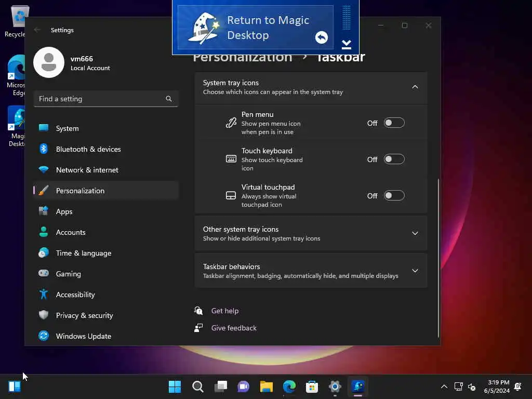Screen dimensions: 532x399
Task: Open Gaming settings
Action: click(106, 273)
